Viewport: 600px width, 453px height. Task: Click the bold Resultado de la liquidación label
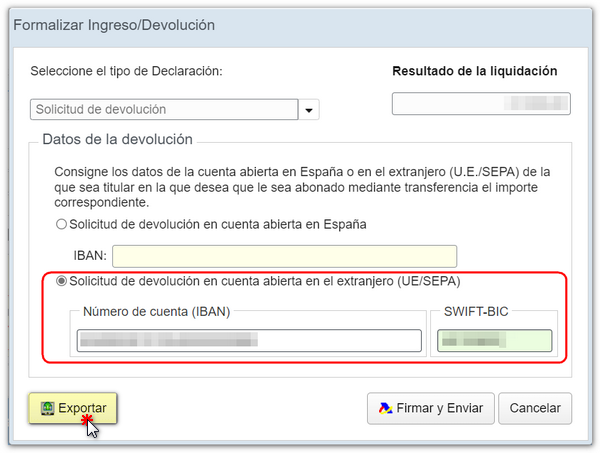click(x=474, y=71)
